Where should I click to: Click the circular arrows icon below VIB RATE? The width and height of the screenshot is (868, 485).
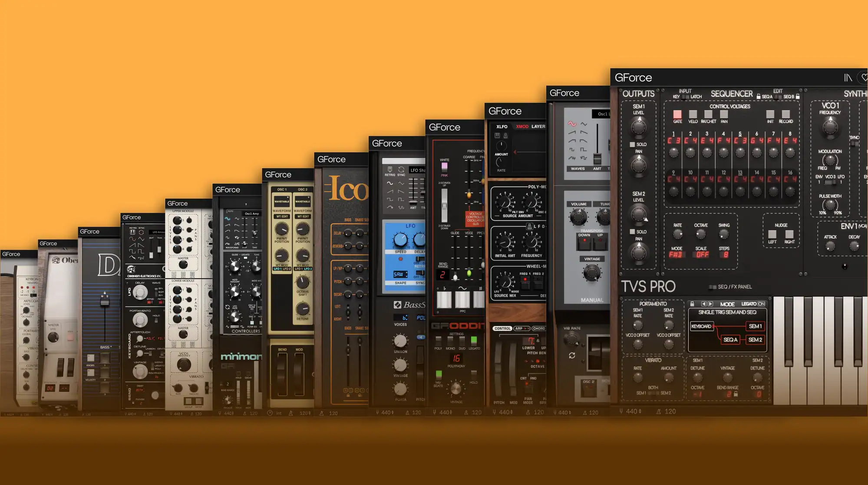572,355
